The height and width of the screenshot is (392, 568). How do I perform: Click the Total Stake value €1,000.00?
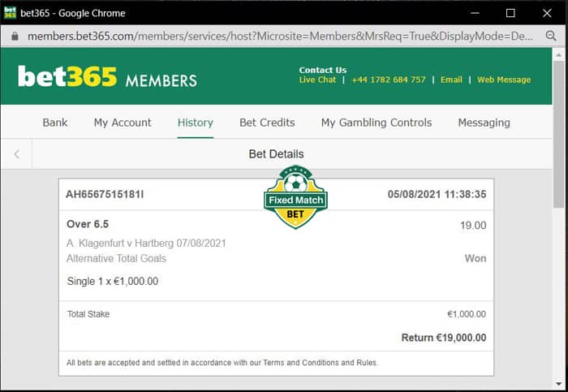coord(467,314)
